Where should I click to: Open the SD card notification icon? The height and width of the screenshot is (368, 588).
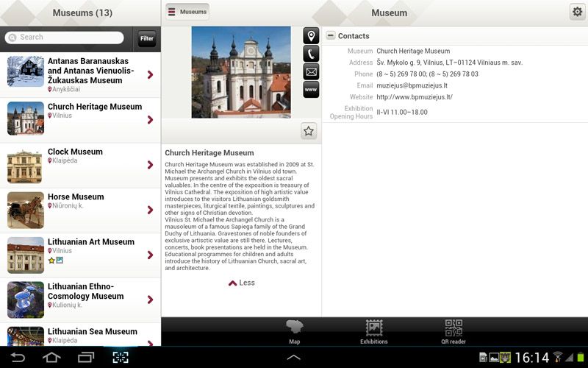(x=484, y=358)
